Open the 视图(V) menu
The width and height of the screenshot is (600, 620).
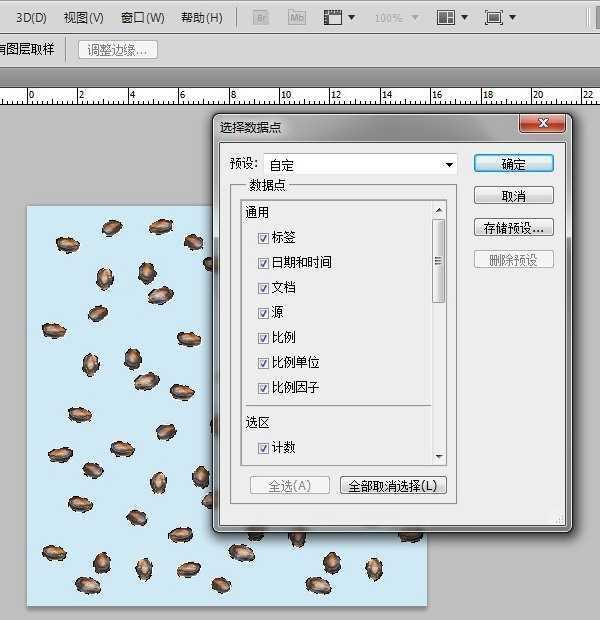click(83, 18)
